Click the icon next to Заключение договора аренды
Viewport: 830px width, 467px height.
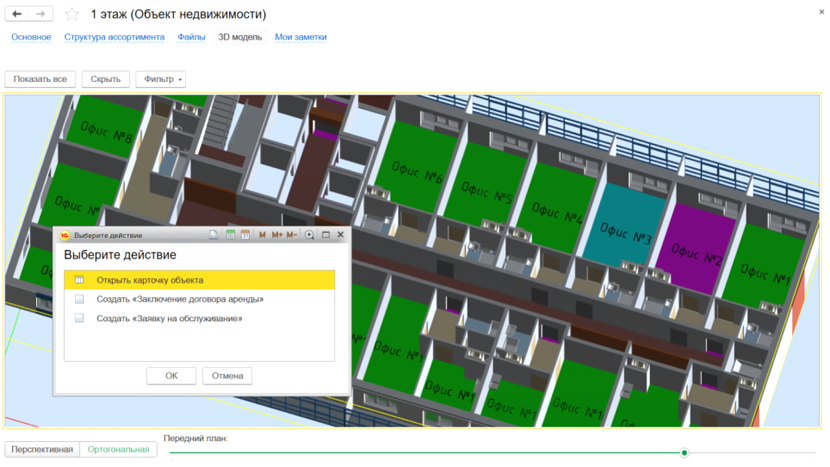coord(79,299)
